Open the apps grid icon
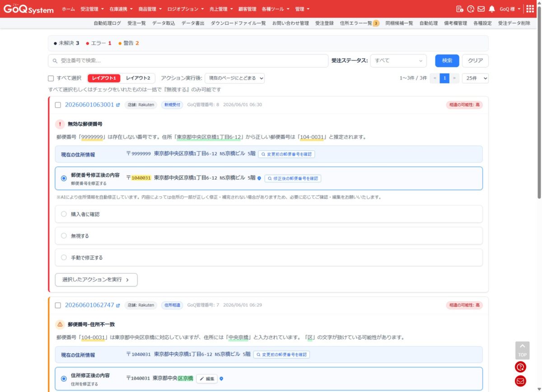The image size is (542, 392). tap(530, 9)
